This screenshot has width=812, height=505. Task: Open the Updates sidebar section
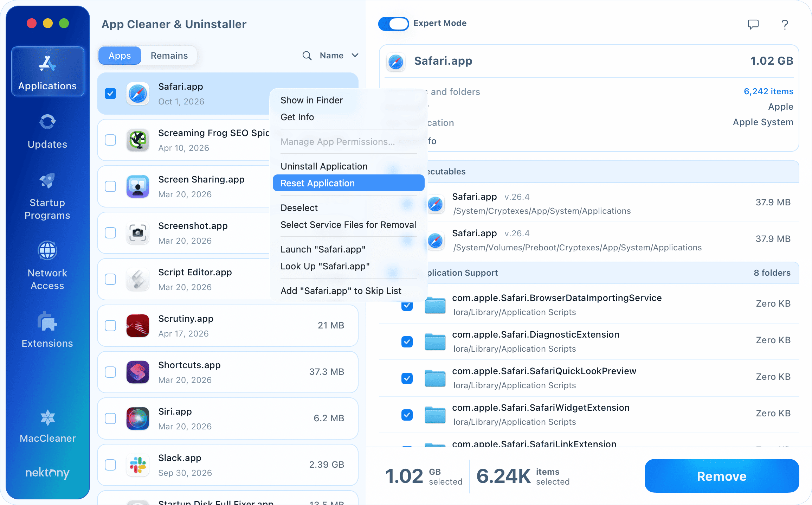point(47,132)
